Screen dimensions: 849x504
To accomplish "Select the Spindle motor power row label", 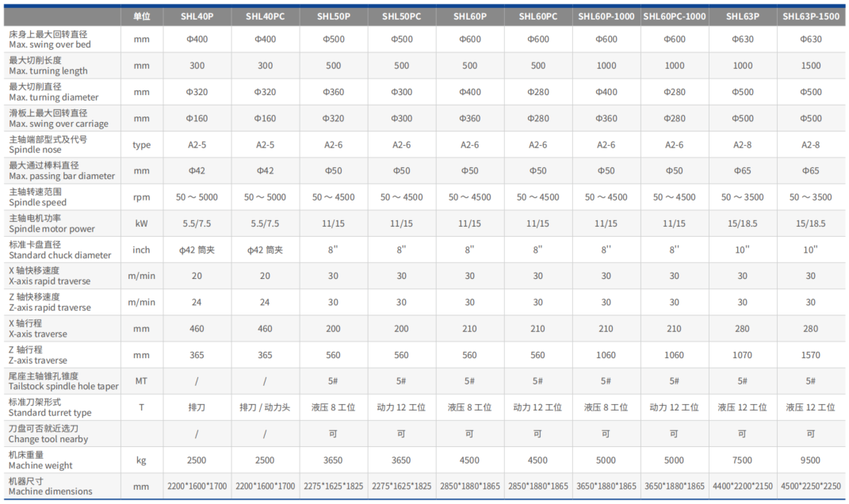I will point(52,223).
